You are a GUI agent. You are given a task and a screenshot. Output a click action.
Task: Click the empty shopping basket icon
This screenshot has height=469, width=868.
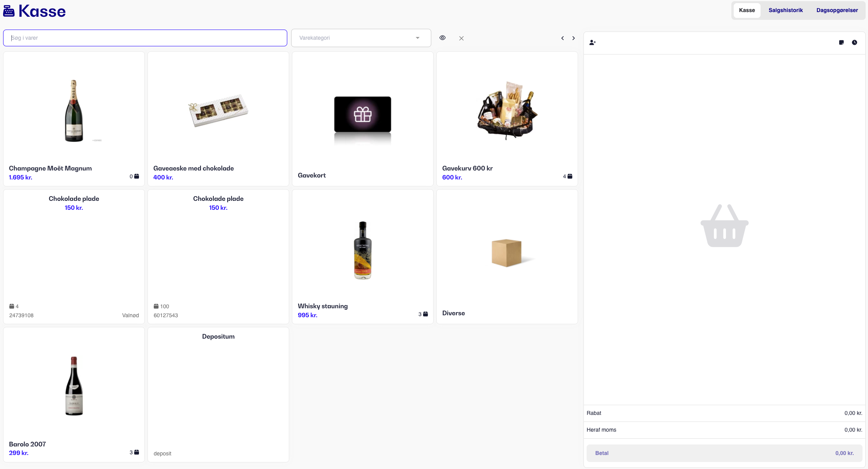(724, 226)
